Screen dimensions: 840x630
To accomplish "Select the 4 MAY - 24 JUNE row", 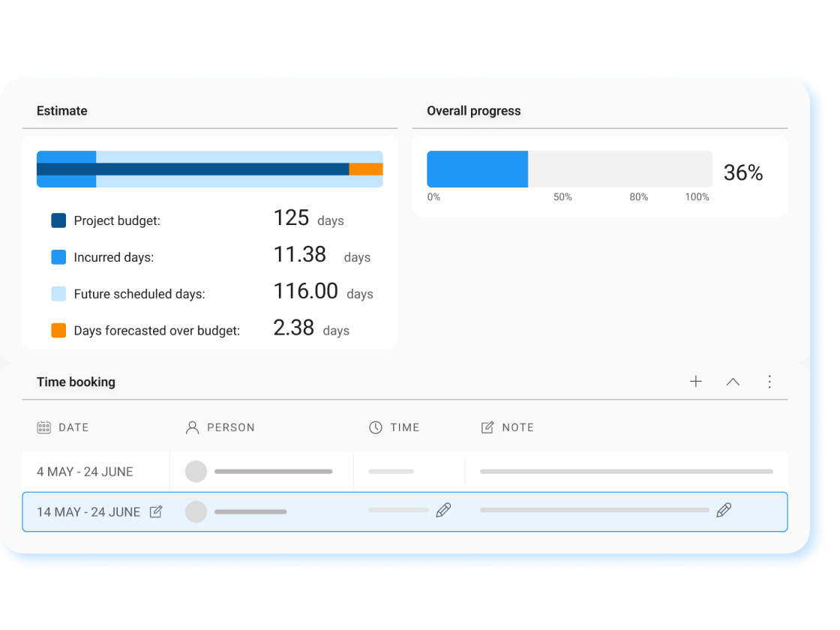I will (x=85, y=472).
